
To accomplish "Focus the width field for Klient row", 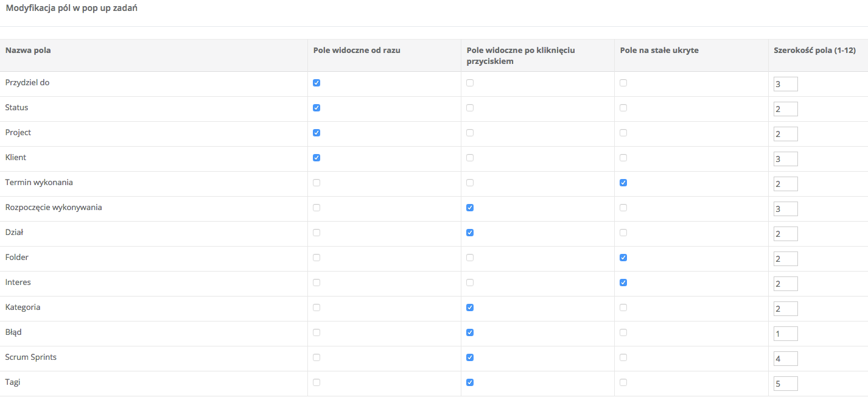I will click(785, 159).
